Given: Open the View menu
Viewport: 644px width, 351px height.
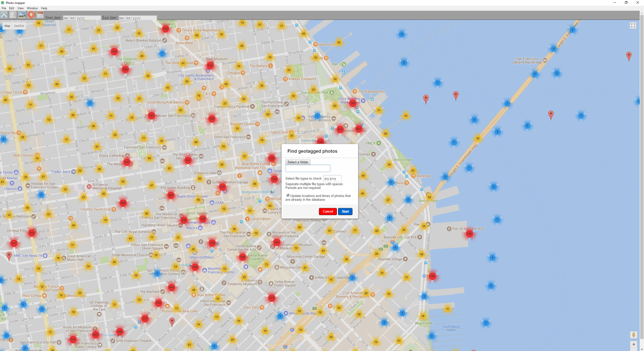Looking at the screenshot, I should 20,8.
